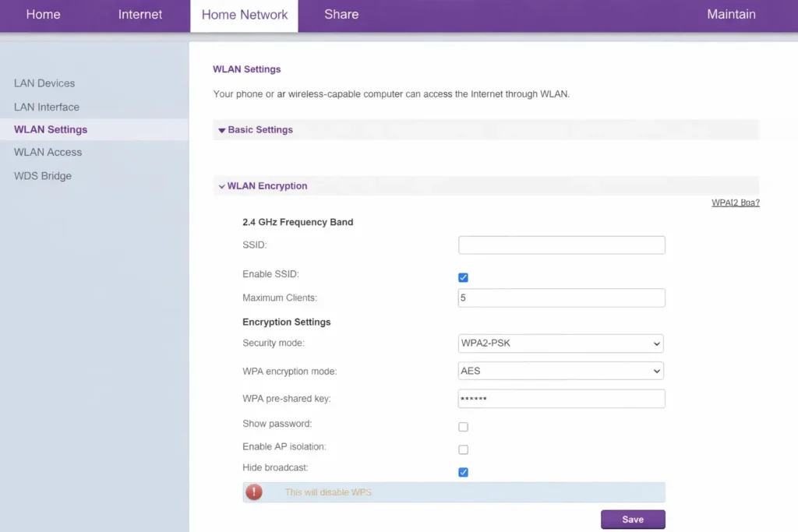The image size is (798, 532).
Task: Expand the Basic Settings section
Action: [x=486, y=130]
